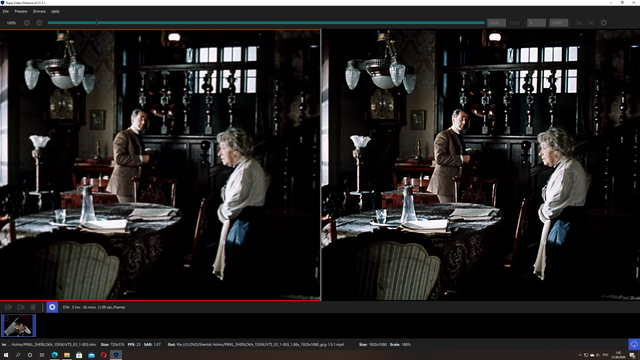Open the Process menu

39,11
